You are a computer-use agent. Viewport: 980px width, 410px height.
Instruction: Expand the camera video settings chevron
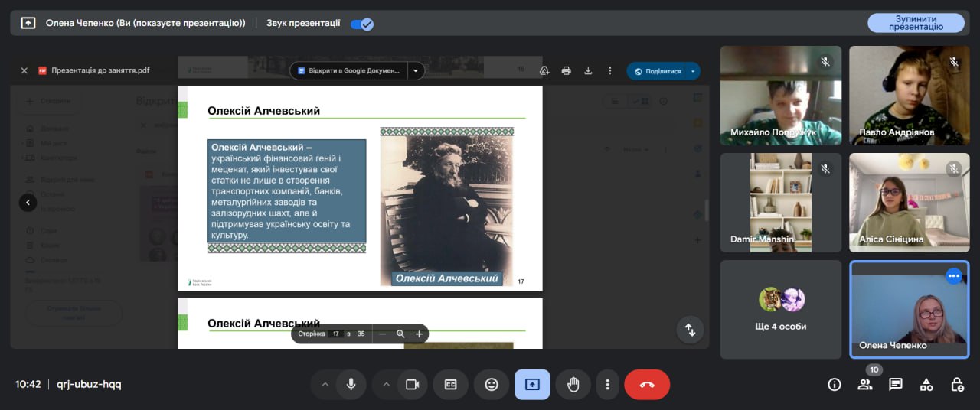click(386, 385)
